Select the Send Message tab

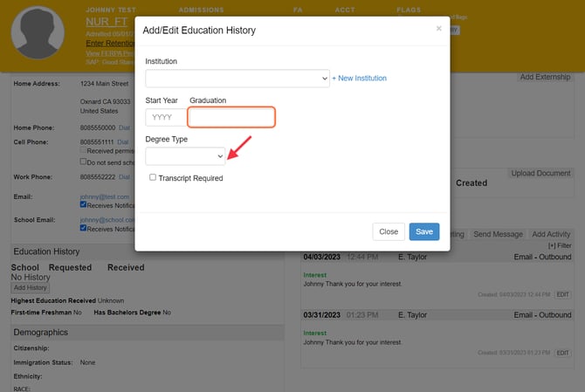(x=498, y=234)
